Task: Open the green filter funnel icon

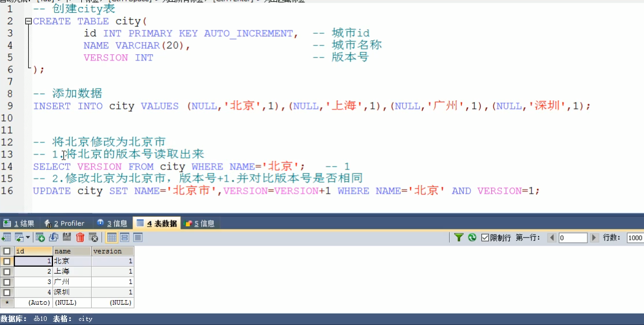Action: coord(459,237)
